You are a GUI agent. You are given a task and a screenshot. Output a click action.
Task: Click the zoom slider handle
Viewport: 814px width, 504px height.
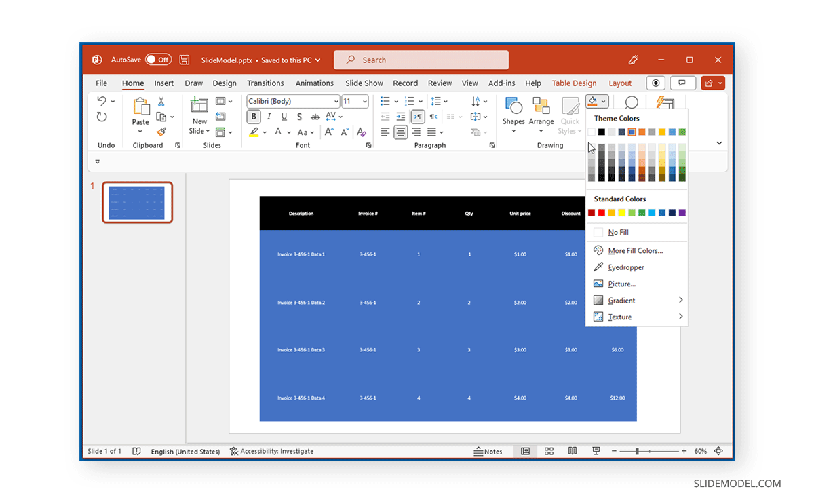coord(636,451)
